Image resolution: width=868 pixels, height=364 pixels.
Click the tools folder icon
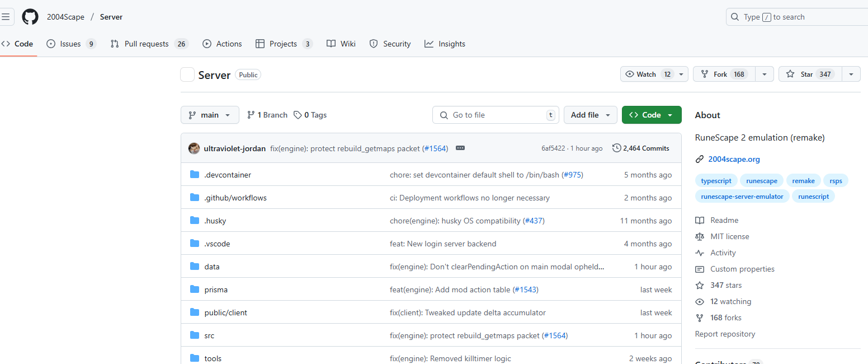click(x=195, y=358)
